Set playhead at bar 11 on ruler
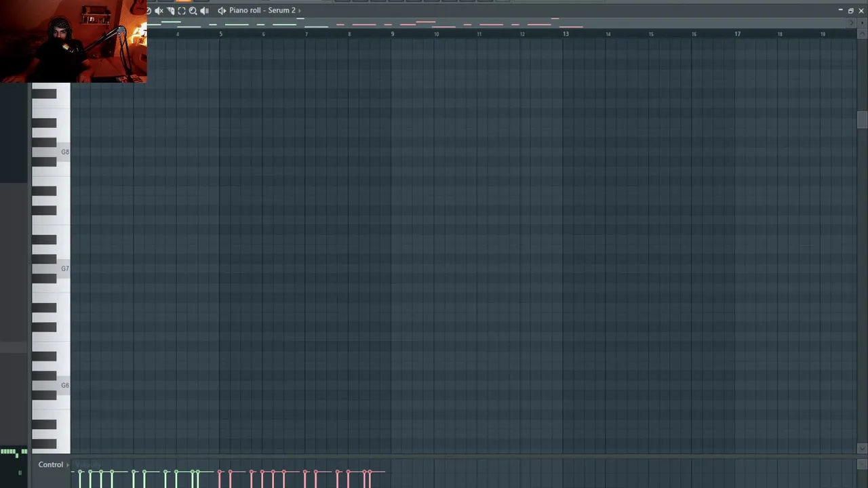868x488 pixels. click(x=479, y=34)
